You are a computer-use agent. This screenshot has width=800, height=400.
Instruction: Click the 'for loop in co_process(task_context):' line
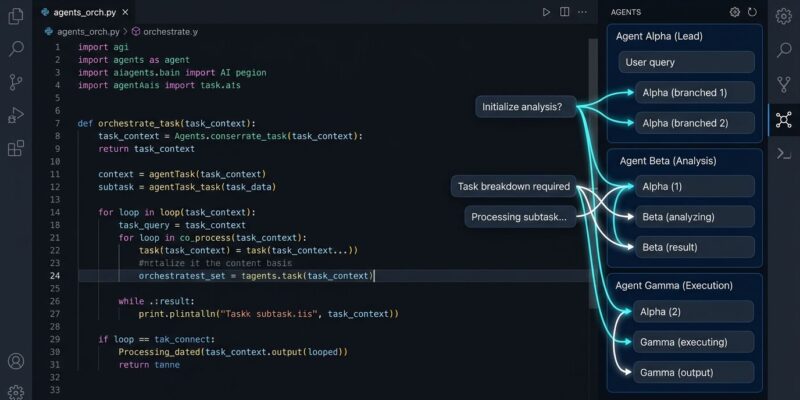point(213,237)
